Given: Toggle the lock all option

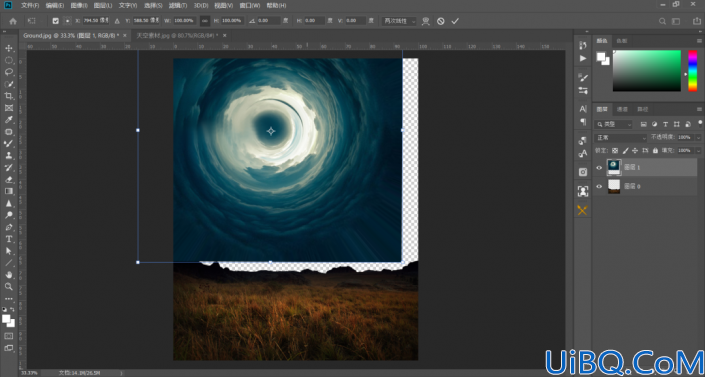Looking at the screenshot, I should point(656,151).
